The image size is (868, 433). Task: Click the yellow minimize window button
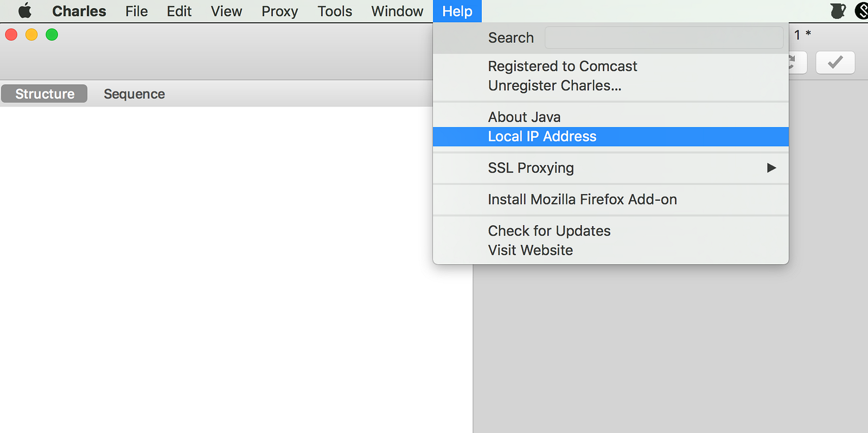(x=31, y=35)
